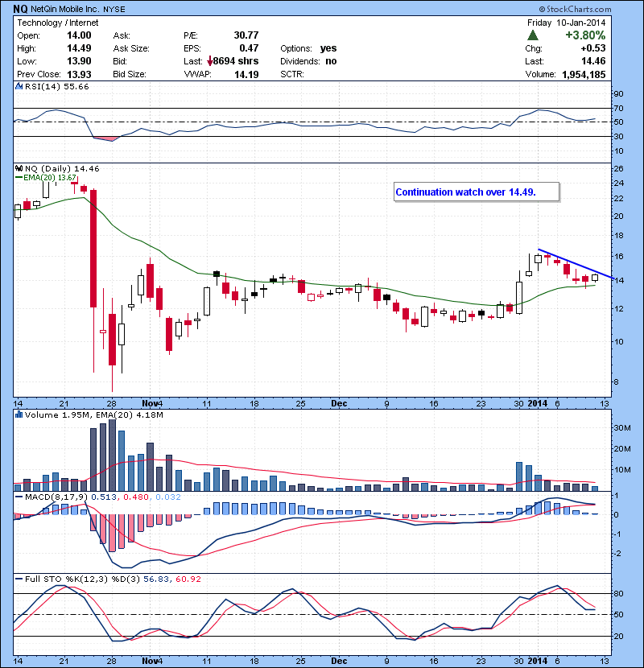Click the Open value 14.00

tap(79, 35)
